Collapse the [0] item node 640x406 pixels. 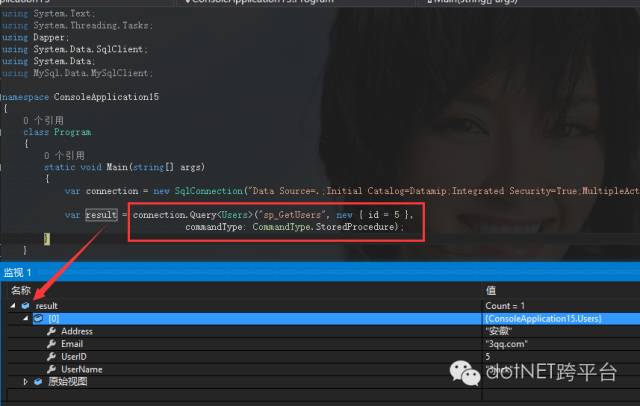(26, 318)
